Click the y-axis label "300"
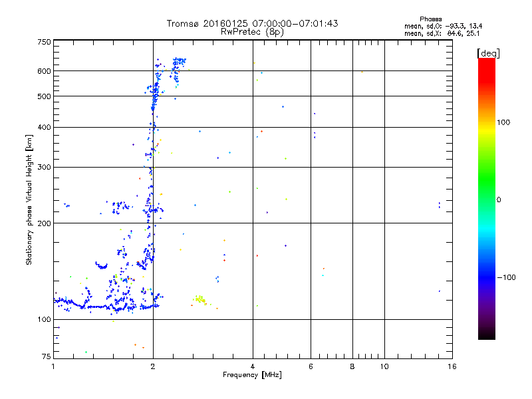This screenshot has width=532, height=399. [x=44, y=167]
